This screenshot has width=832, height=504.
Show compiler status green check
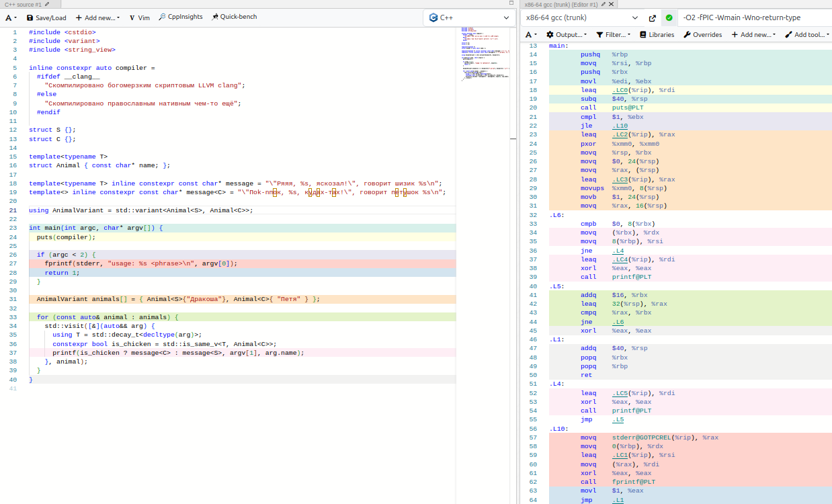[x=669, y=18]
